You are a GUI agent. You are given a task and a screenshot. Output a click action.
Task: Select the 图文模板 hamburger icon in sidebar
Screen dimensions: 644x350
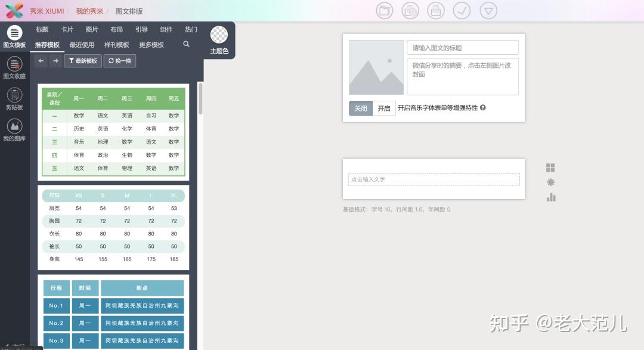(15, 33)
